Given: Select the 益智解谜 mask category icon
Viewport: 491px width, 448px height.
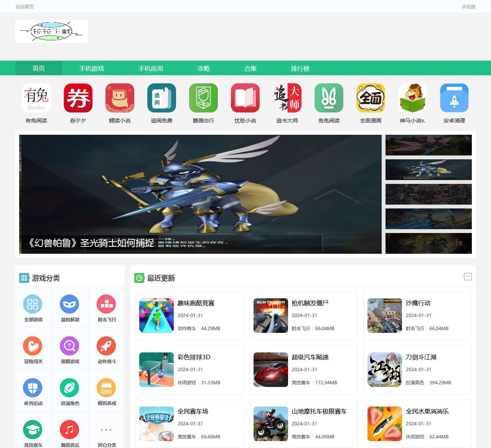Looking at the screenshot, I should 69,304.
